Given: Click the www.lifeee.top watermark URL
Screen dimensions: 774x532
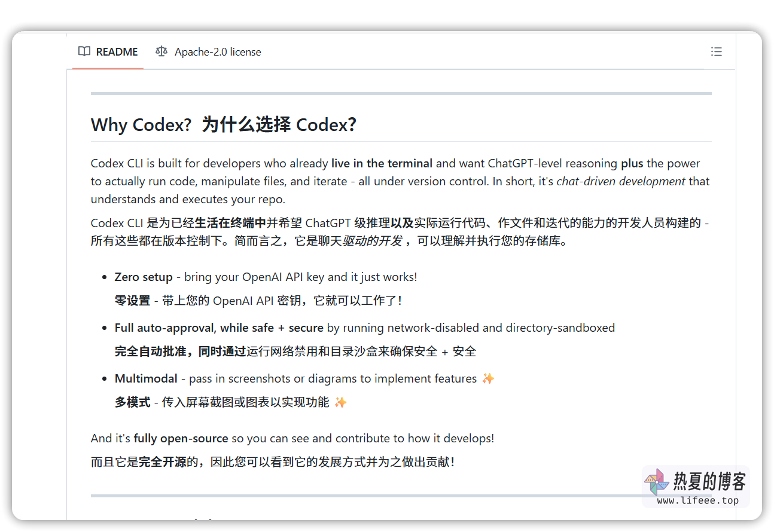Looking at the screenshot, I should click(x=697, y=500).
